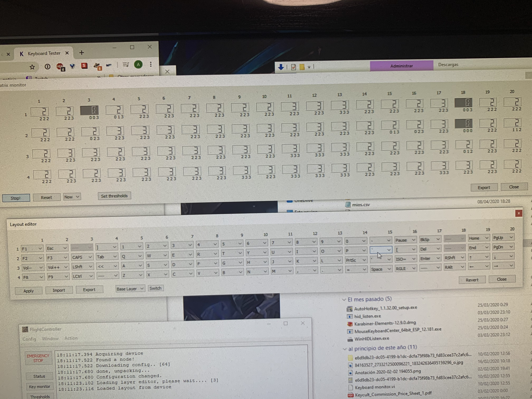Open a new browser tab
Image resolution: width=532 pixels, height=399 pixels.
tap(82, 53)
